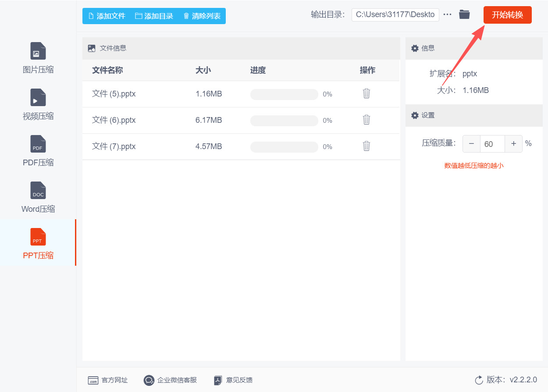Check for updates via the version refresh icon
Screen dimensions: 548x392
coord(479,380)
